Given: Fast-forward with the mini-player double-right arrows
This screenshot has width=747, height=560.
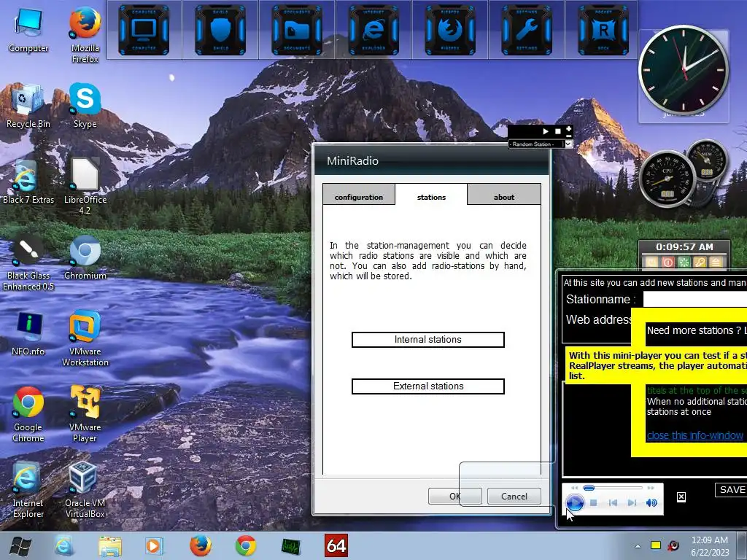Looking at the screenshot, I should (650, 488).
